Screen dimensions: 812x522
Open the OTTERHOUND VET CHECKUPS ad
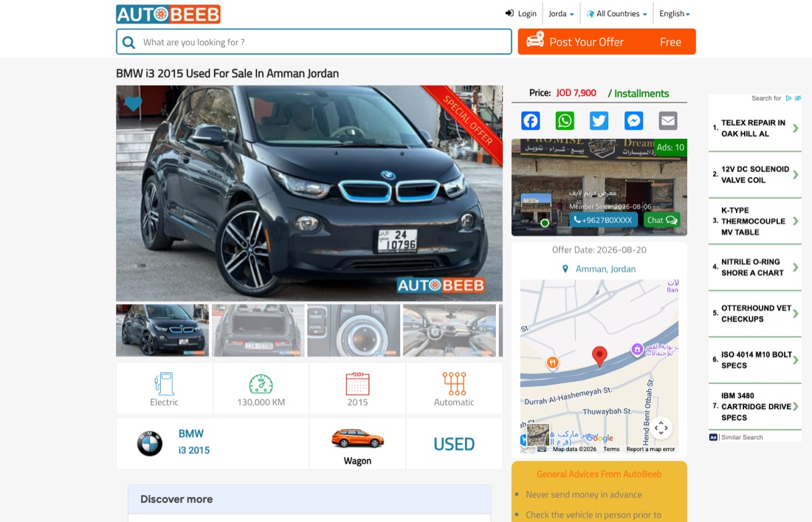[754, 313]
